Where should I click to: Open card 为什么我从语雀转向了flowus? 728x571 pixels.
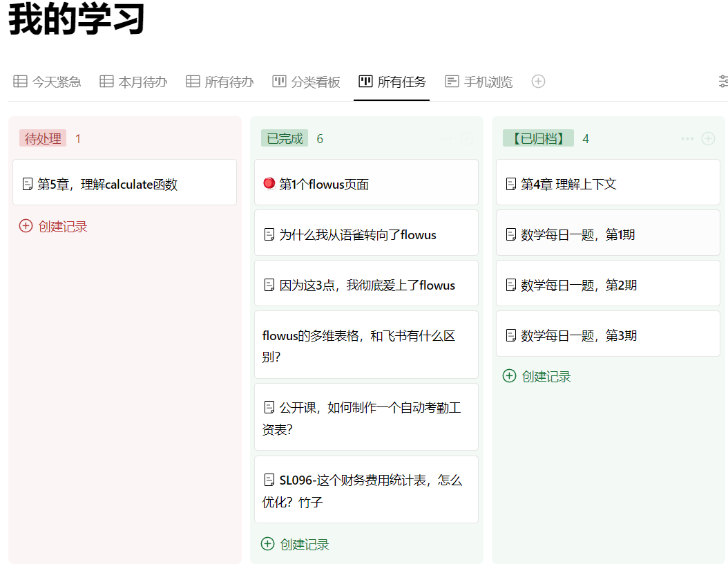click(366, 232)
